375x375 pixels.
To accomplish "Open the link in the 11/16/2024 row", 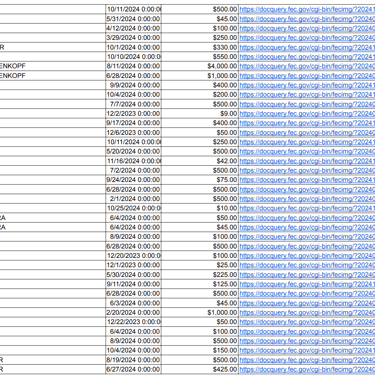I will pos(307,161).
